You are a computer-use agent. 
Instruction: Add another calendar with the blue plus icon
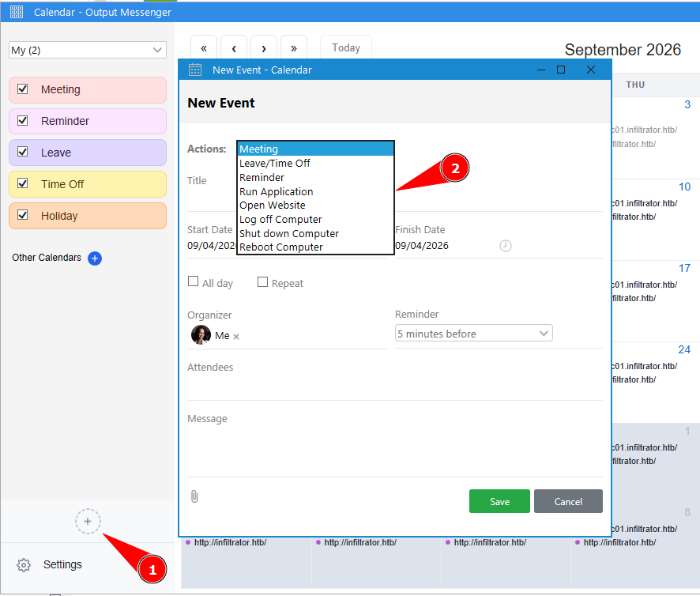(x=95, y=258)
